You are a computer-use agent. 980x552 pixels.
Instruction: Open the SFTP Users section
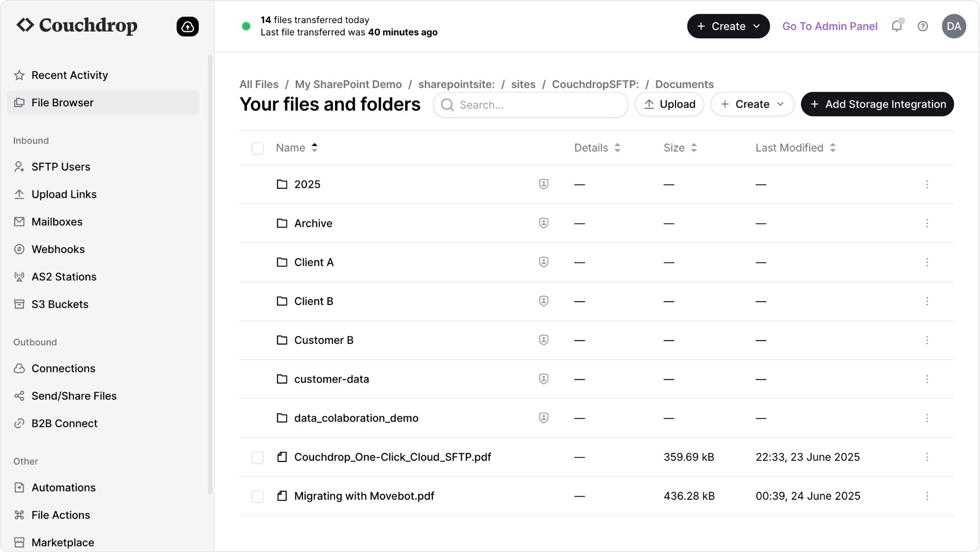(x=61, y=167)
